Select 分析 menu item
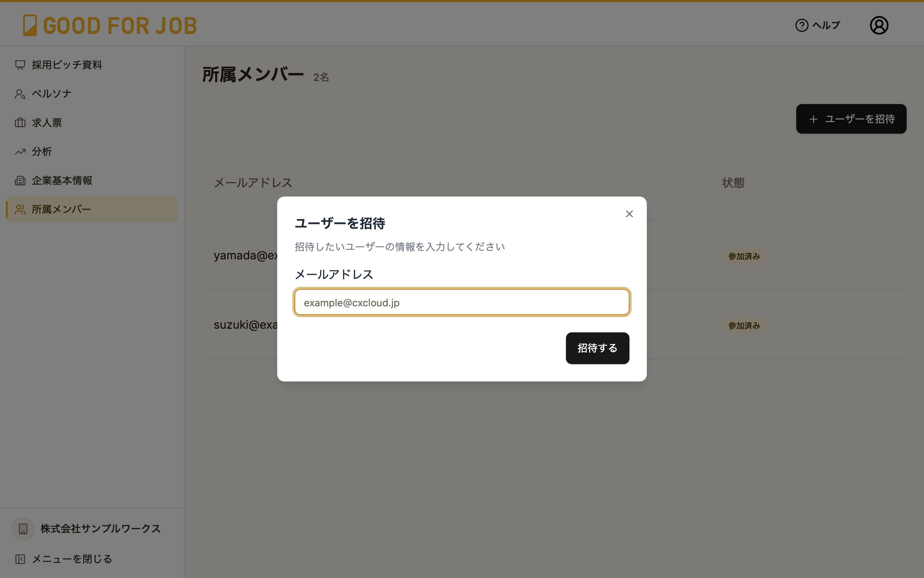Screen dimensions: 924x578 [92, 152]
